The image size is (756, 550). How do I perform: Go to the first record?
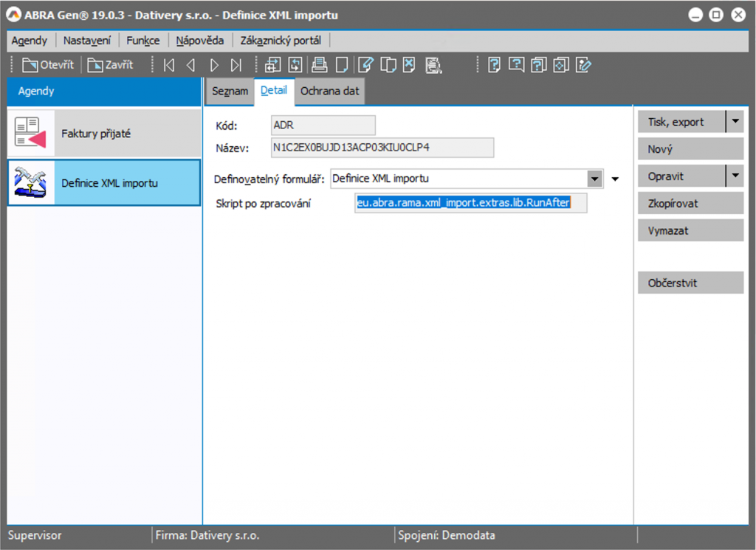(x=169, y=64)
